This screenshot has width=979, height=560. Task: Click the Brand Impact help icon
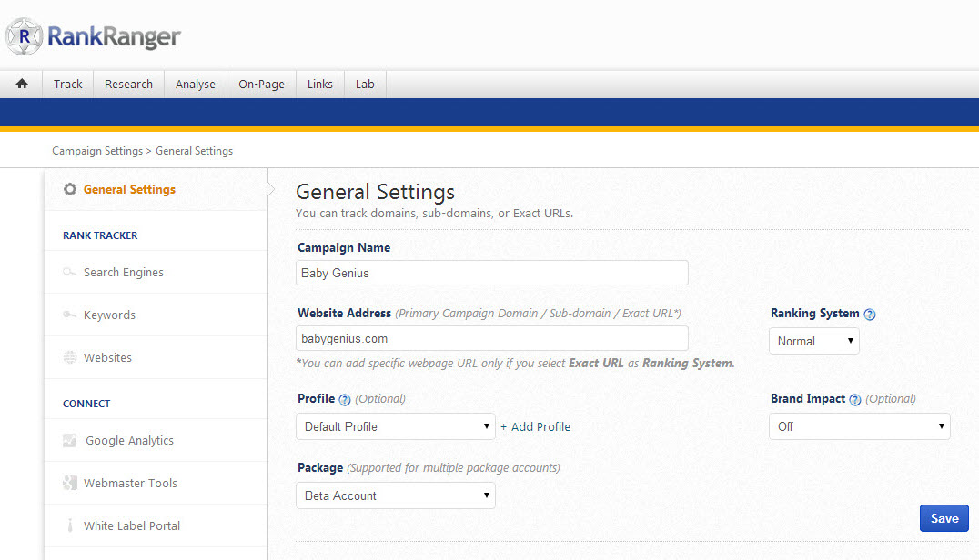tap(854, 400)
